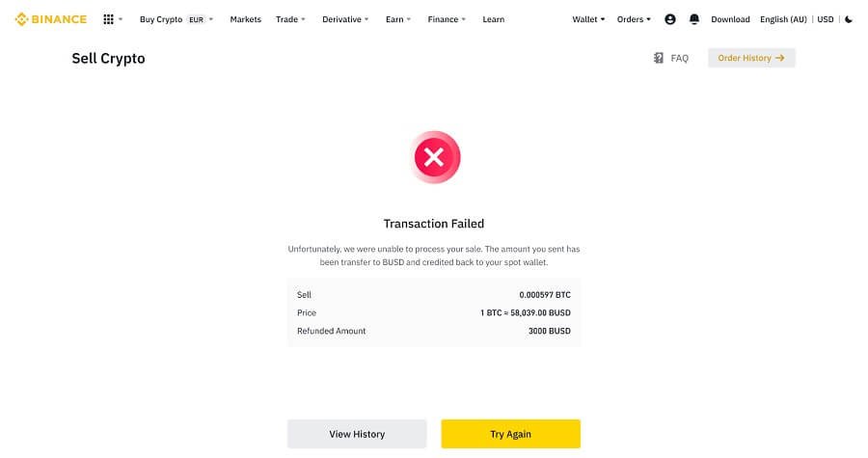The height and width of the screenshot is (458, 868).
Task: Open the apps grid menu icon
Action: (108, 19)
